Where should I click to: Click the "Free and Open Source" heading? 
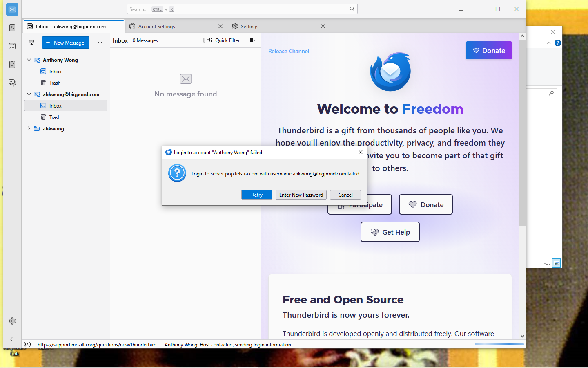[343, 299]
